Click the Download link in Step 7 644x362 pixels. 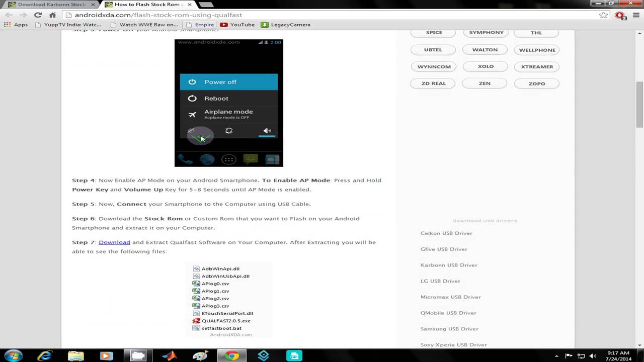click(114, 242)
